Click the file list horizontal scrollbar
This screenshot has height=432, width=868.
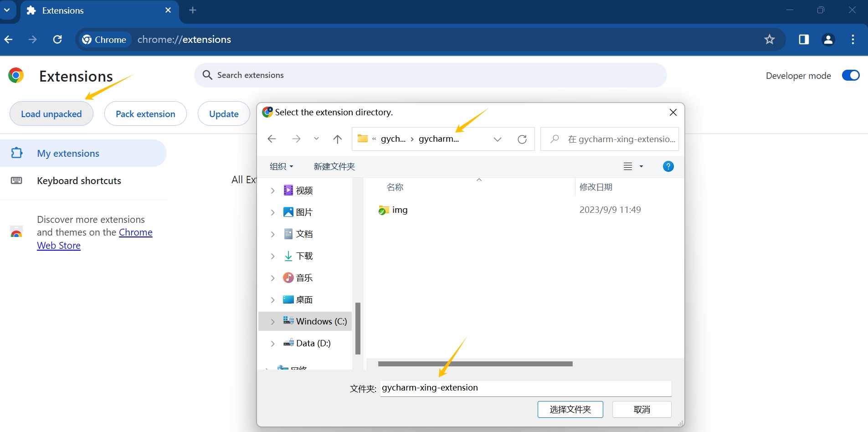click(475, 364)
